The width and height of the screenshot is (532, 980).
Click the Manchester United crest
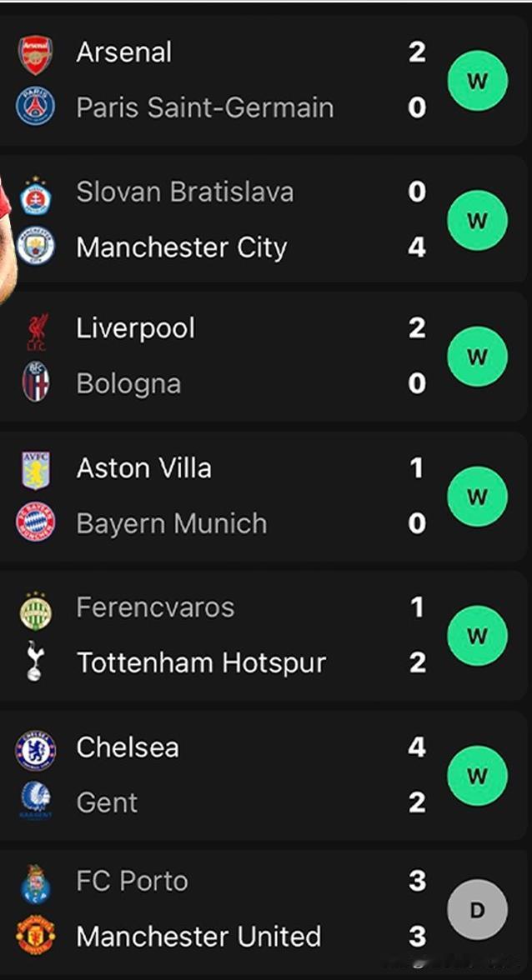click(35, 934)
